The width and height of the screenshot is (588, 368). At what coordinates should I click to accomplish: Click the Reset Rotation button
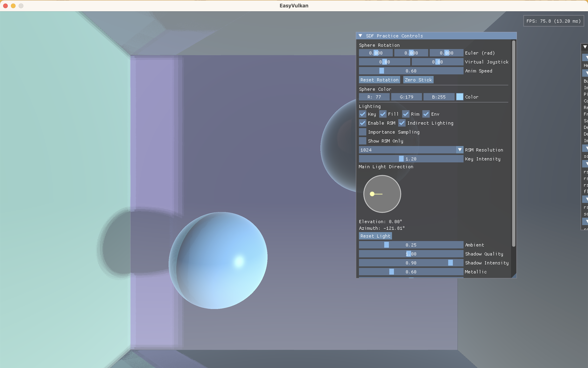point(379,80)
